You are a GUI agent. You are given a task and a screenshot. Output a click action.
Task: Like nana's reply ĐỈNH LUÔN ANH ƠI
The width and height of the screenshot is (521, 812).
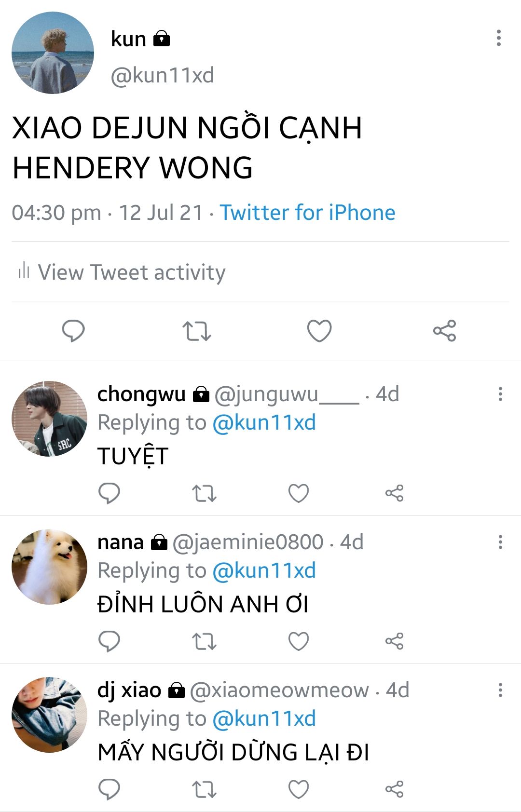[x=299, y=641]
